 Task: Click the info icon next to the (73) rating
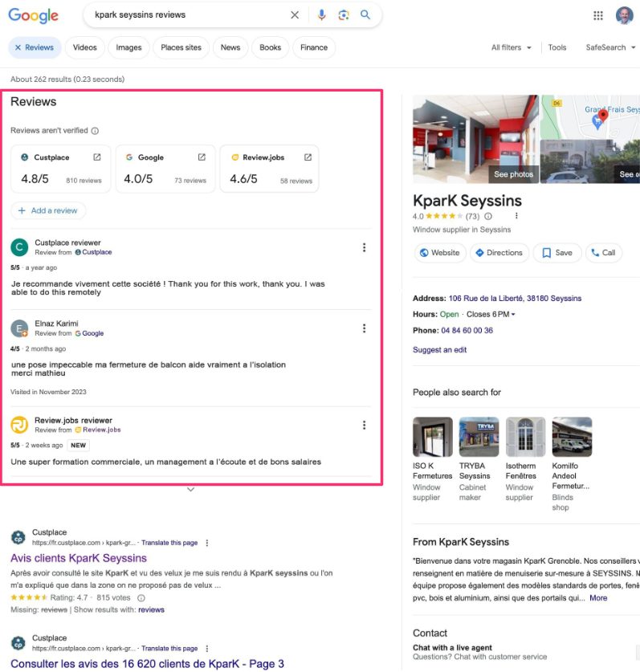point(487,216)
